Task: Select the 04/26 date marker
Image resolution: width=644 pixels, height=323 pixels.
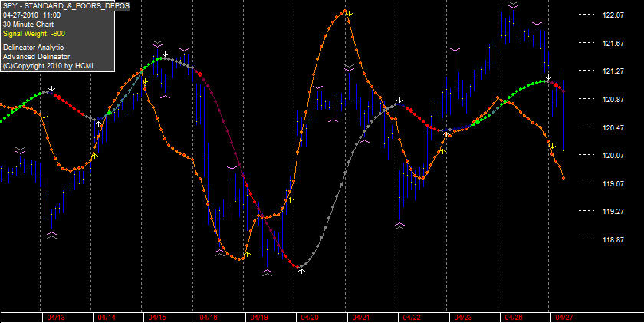Action: point(514,318)
